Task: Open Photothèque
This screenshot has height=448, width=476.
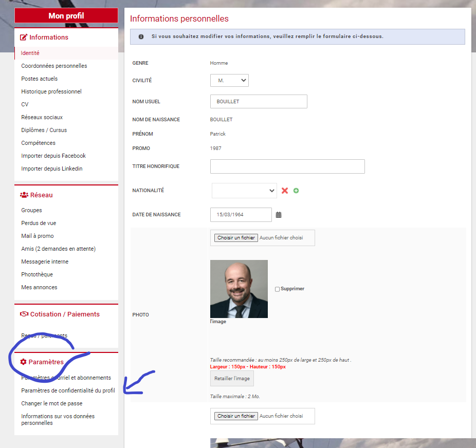Action: pyautogui.click(x=37, y=274)
